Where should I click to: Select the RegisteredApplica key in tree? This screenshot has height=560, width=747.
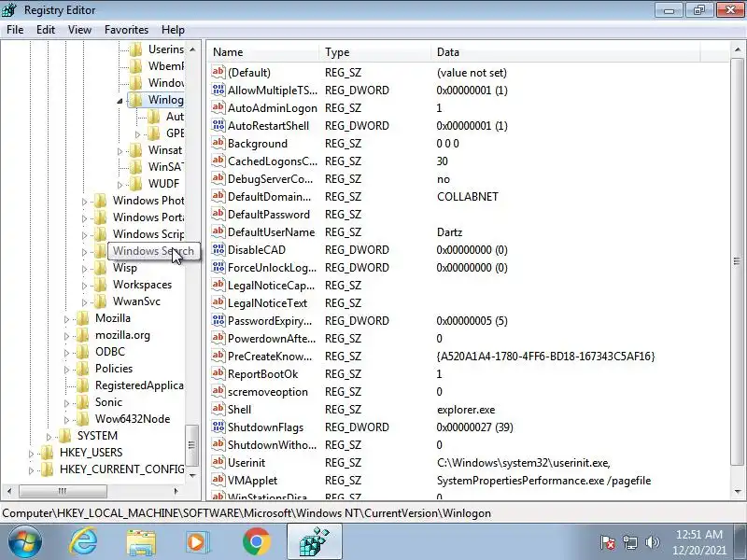pyautogui.click(x=139, y=385)
